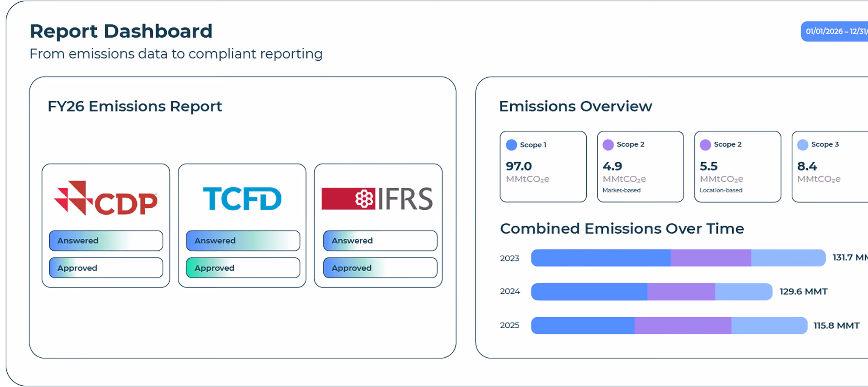Image resolution: width=868 pixels, height=387 pixels.
Task: Click the Combined Emissions Over Time heading
Action: point(622,229)
